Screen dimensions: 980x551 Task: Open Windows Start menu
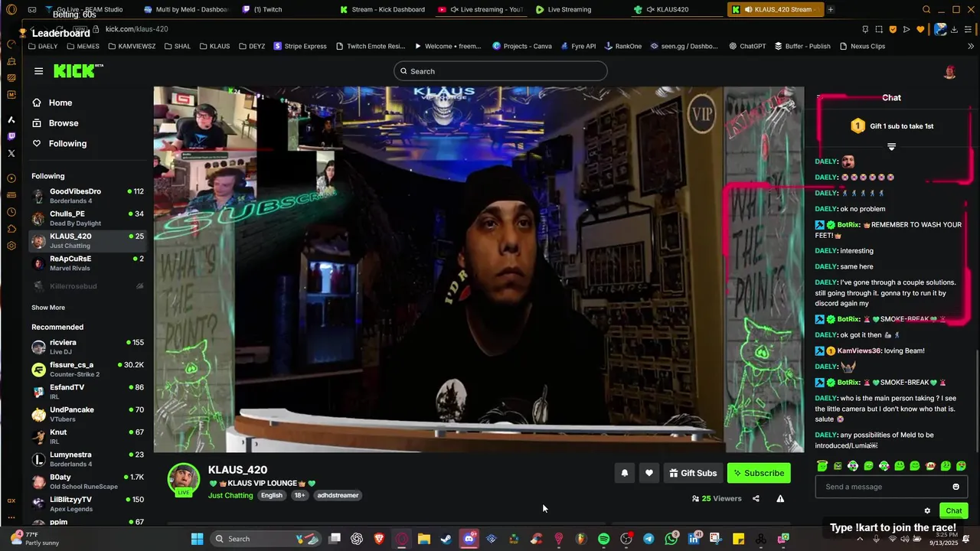pyautogui.click(x=197, y=539)
